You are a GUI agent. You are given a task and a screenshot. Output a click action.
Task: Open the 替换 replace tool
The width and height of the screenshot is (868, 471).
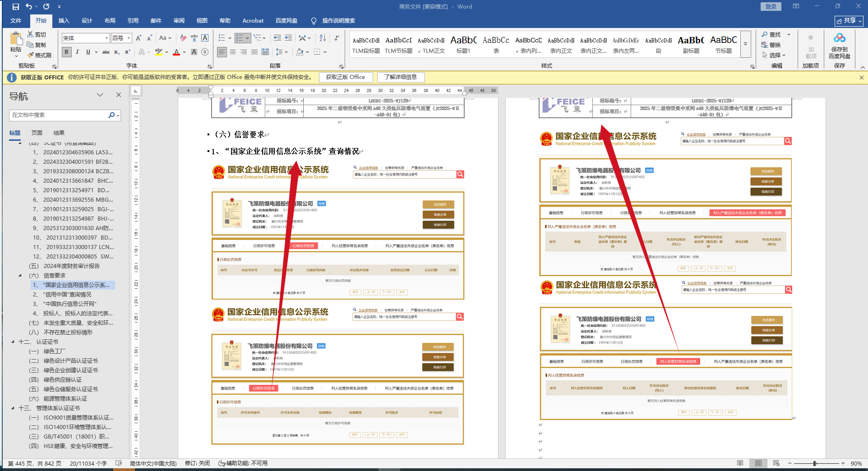point(771,45)
